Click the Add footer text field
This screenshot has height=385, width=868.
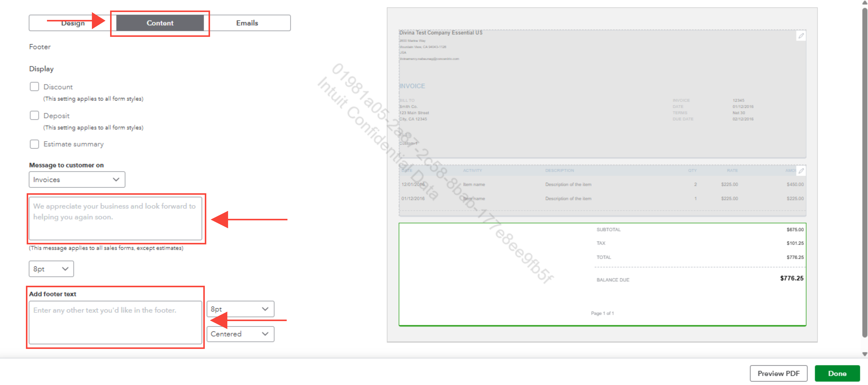(x=115, y=323)
